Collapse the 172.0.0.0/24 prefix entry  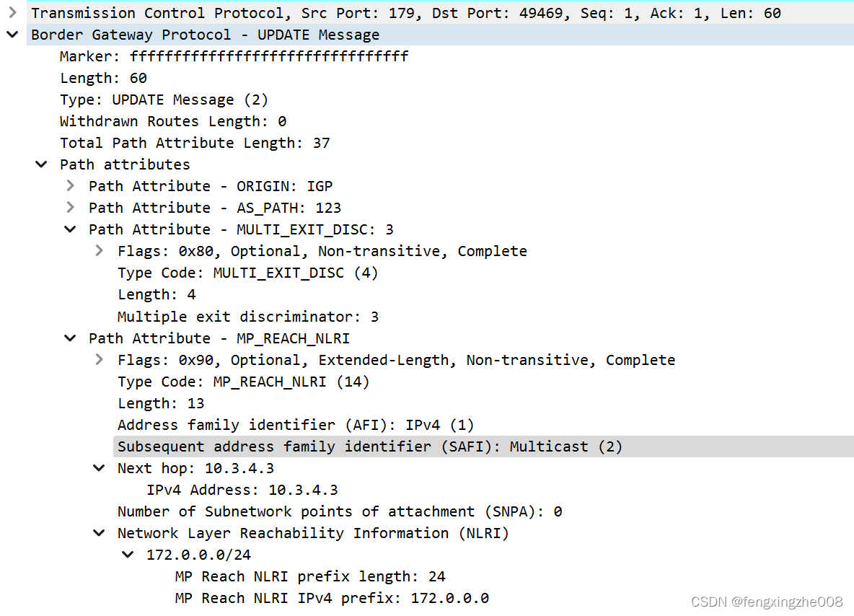click(x=128, y=555)
